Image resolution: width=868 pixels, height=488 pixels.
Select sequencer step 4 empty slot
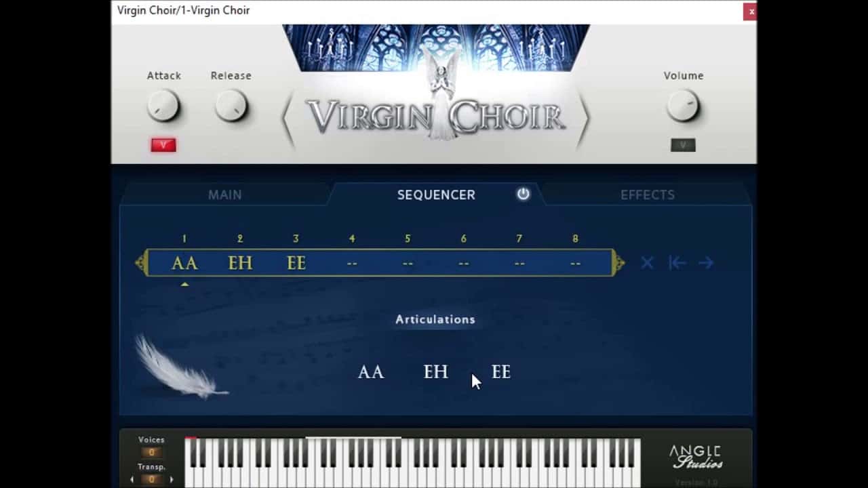coord(352,263)
